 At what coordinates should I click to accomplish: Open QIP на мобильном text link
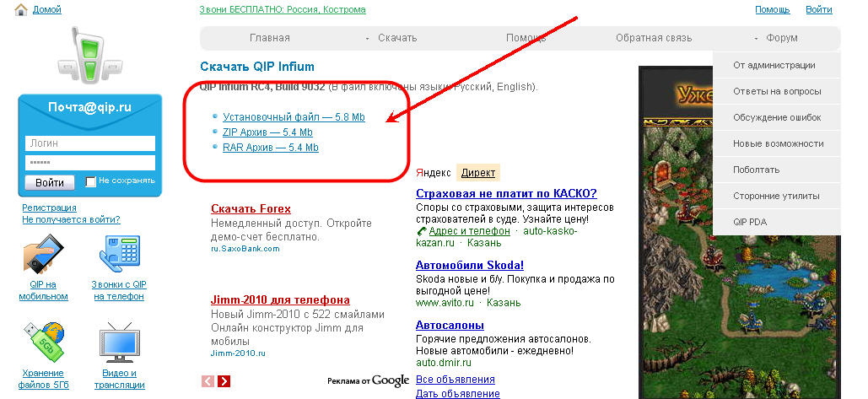pyautogui.click(x=44, y=290)
